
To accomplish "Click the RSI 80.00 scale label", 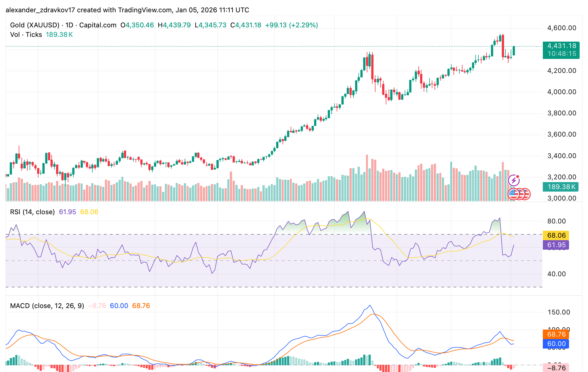I will pyautogui.click(x=556, y=221).
